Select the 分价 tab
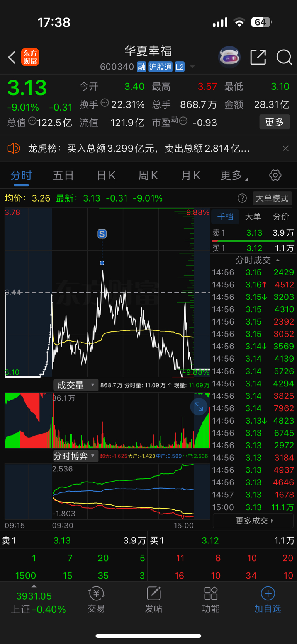Screen dimensions: 297x644 pos(281,217)
